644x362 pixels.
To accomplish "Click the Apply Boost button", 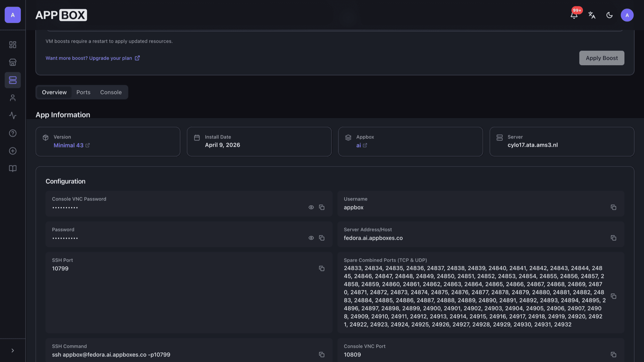I will 601,58.
